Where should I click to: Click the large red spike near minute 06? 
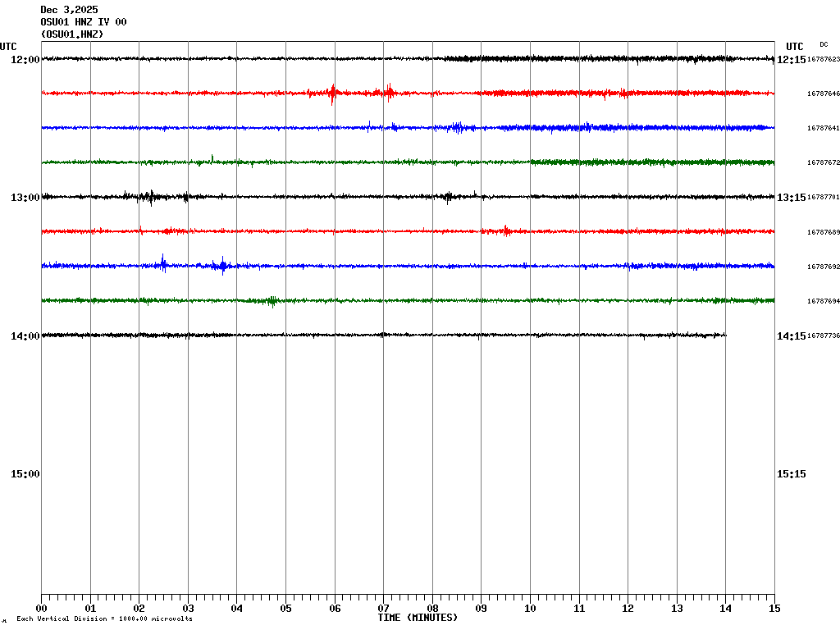pyautogui.click(x=332, y=94)
